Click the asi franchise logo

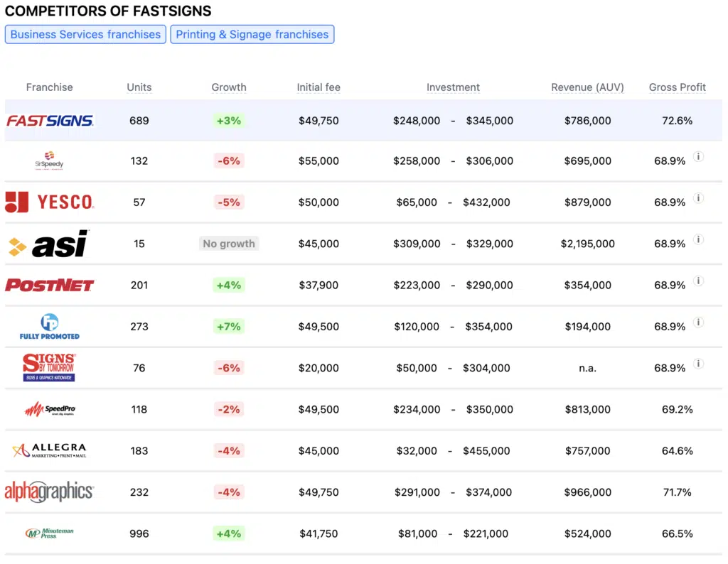click(x=48, y=244)
